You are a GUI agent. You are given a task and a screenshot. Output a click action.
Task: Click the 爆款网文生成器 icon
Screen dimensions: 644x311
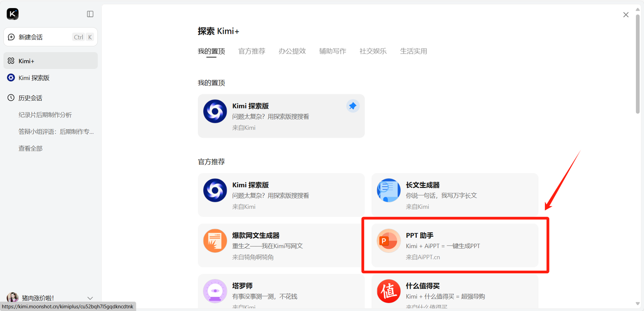(215, 241)
